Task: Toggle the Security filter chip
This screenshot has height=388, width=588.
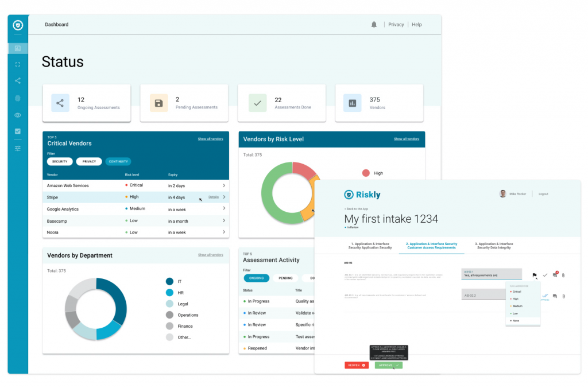Action: [x=60, y=162]
